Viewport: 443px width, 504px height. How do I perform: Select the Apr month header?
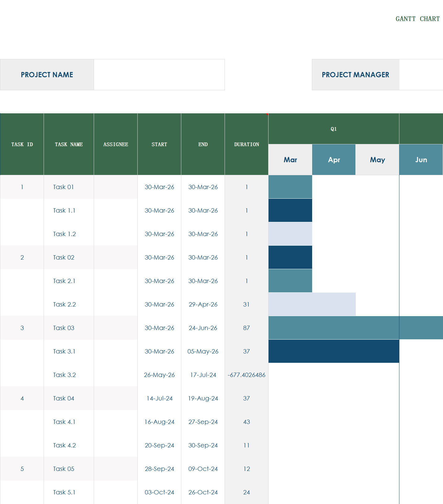click(x=334, y=160)
